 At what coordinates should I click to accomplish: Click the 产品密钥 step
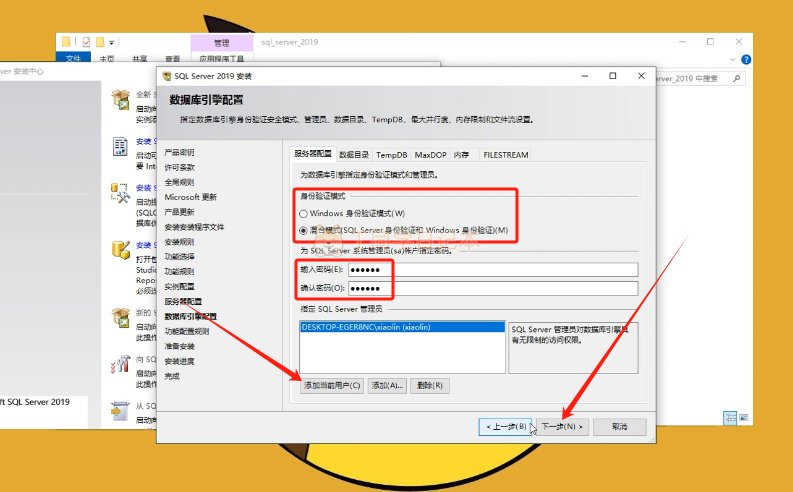click(180, 152)
